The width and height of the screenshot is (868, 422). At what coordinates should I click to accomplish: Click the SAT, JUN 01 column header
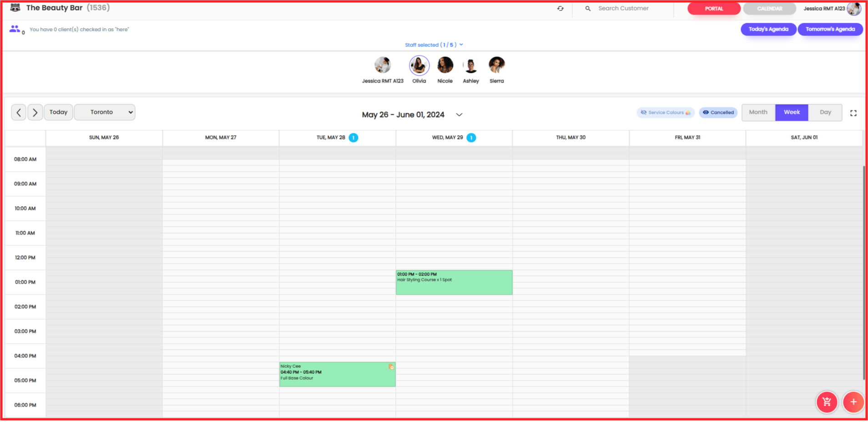pyautogui.click(x=804, y=137)
